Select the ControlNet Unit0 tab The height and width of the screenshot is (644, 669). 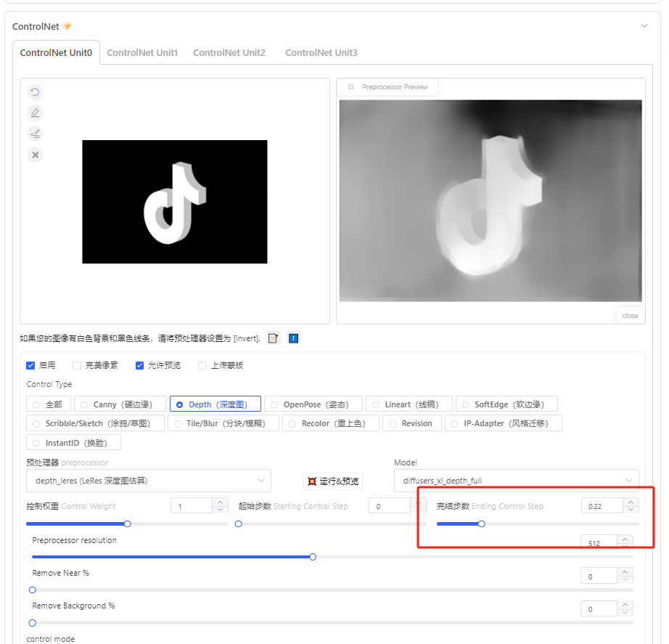click(56, 52)
